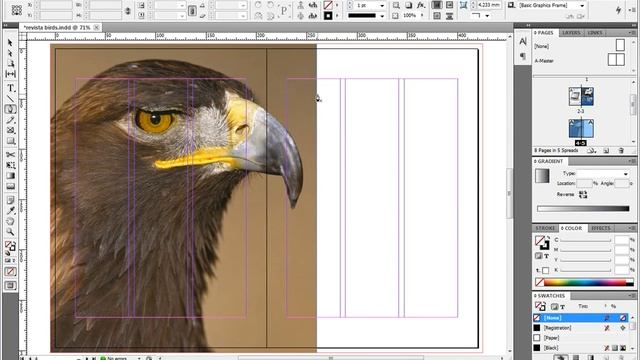Select the Line tool

coord(10,98)
